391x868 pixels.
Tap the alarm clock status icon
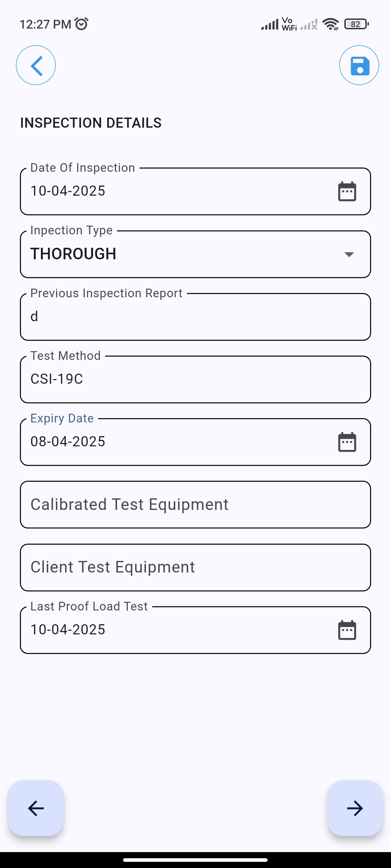point(81,24)
